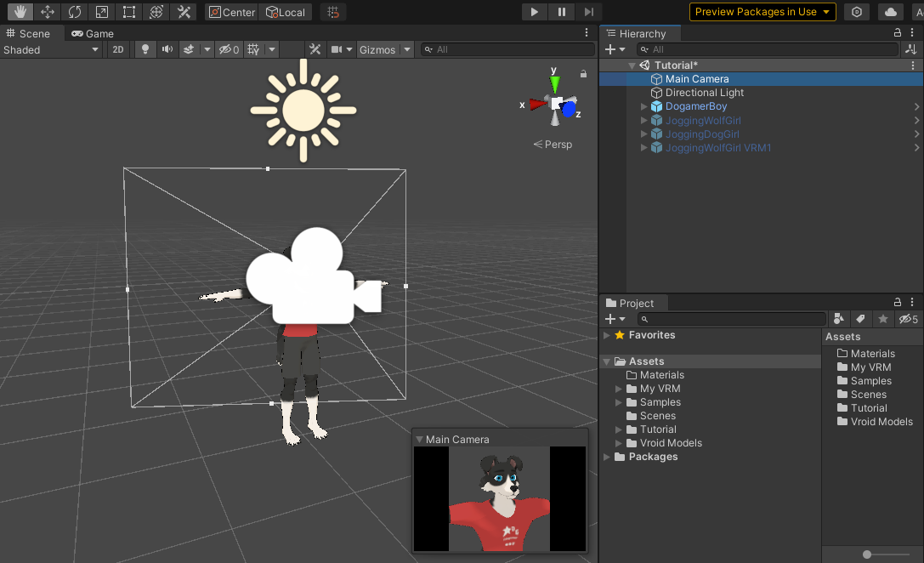This screenshot has height=563, width=924.
Task: Collapse the Main Camera preview overlay
Action: [x=420, y=439]
